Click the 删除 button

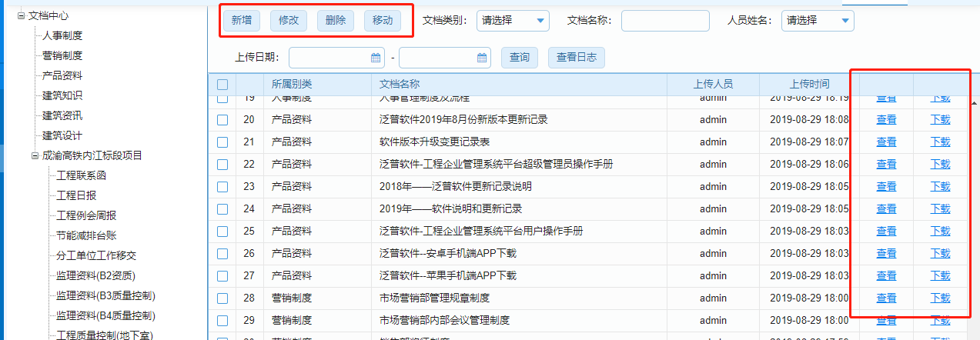(x=336, y=21)
